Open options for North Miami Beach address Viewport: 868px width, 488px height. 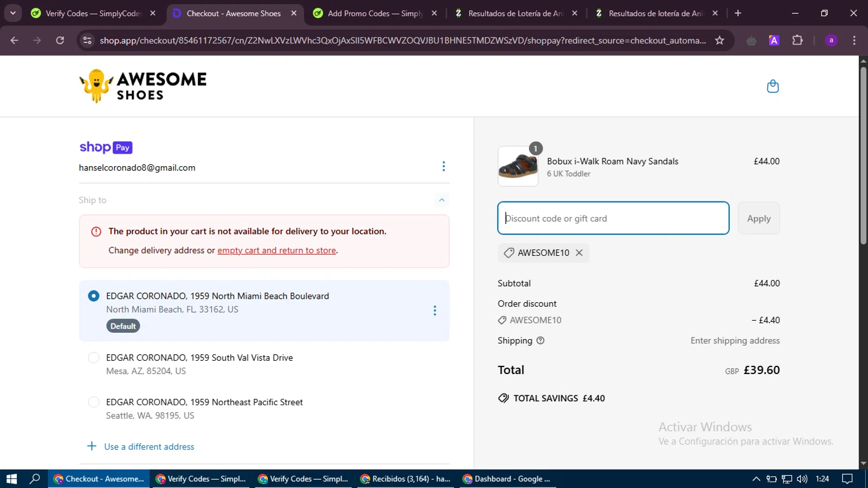[x=435, y=311]
